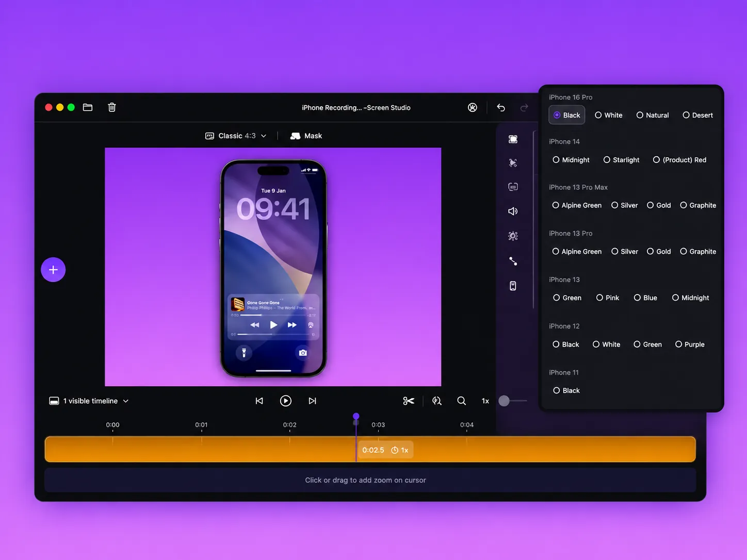Adjust the timeline zoom slider knob
The width and height of the screenshot is (747, 560).
(x=504, y=401)
